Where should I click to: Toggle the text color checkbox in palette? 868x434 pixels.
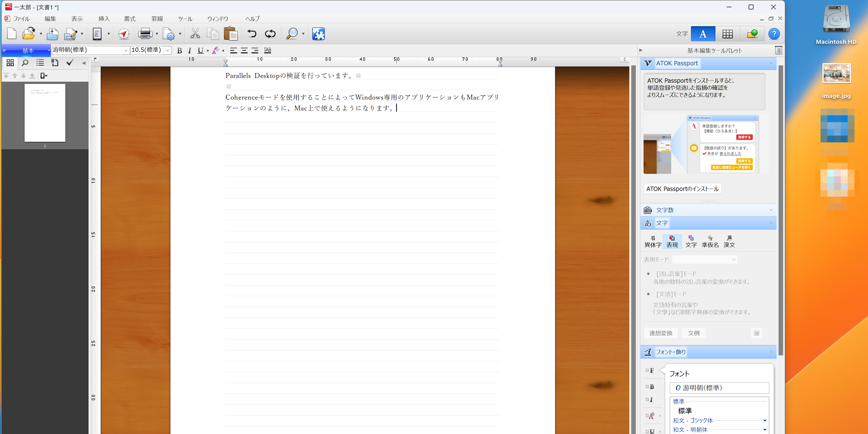[x=647, y=415]
